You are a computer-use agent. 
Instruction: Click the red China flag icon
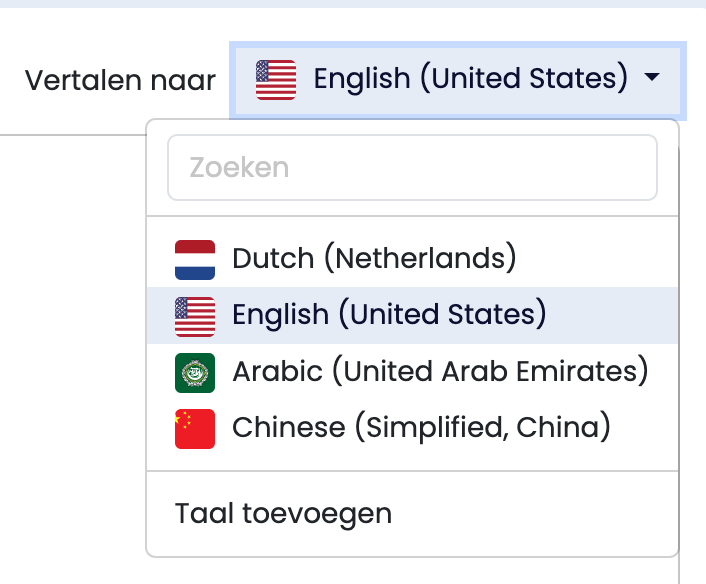pos(195,429)
